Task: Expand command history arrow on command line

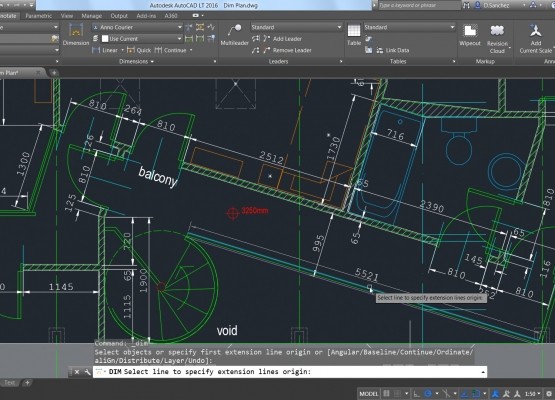Action: point(482,372)
